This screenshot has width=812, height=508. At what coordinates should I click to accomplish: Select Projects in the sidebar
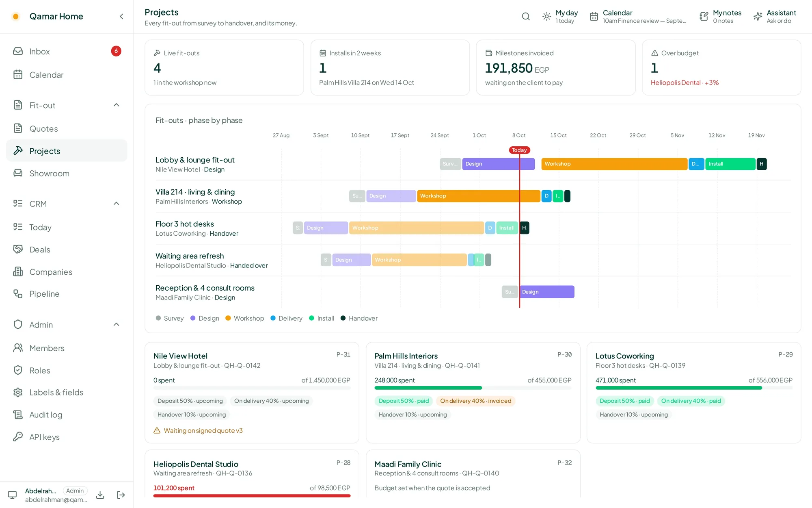[67, 151]
